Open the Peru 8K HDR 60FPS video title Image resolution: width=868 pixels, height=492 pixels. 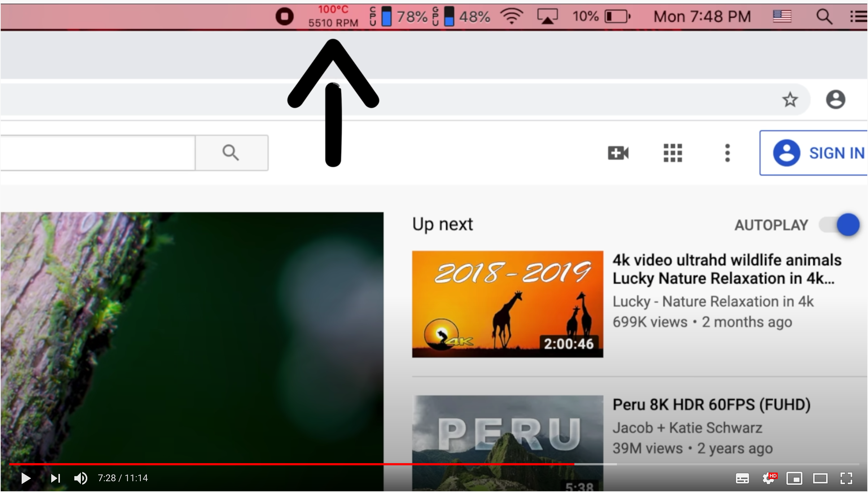[x=711, y=405]
